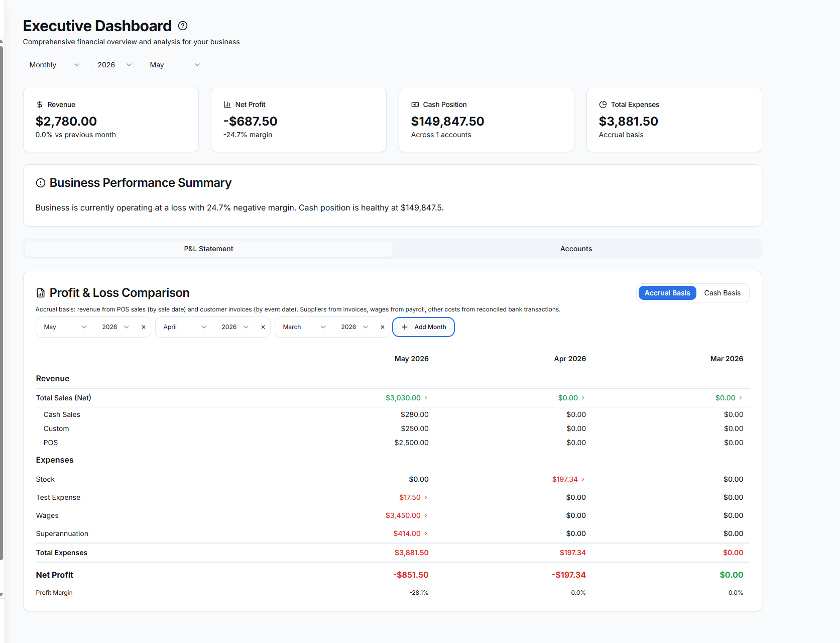Open the May month selector in comparison
Screen dimensions: 840x643
tap(65, 327)
